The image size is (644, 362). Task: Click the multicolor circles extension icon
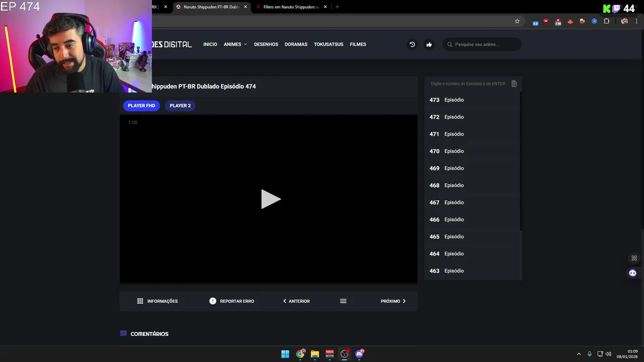582,21
